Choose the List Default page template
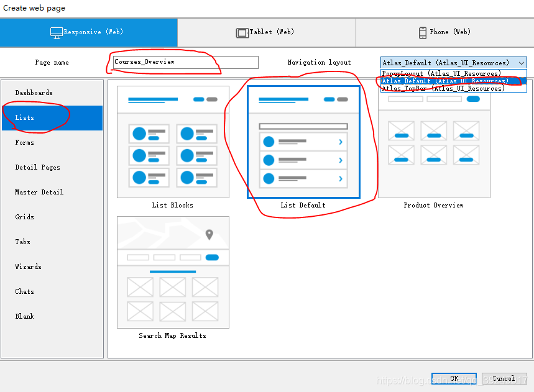This screenshot has height=392, width=534. tap(303, 142)
